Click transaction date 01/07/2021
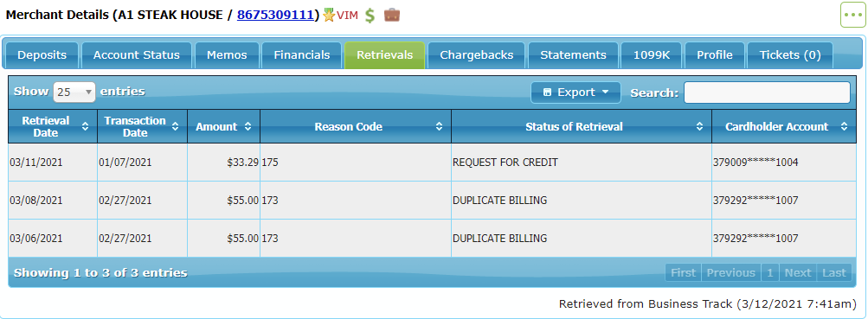Viewport: 868px width, 319px height. tap(125, 163)
